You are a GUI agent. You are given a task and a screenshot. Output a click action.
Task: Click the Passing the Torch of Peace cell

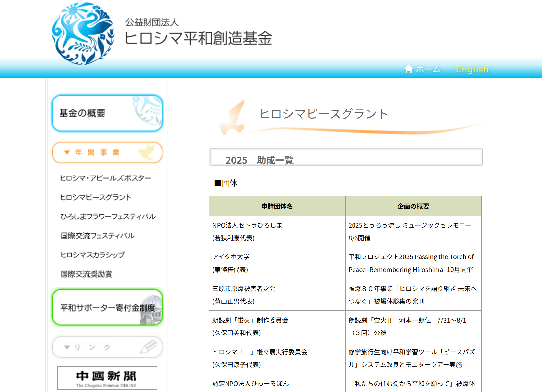(x=413, y=263)
